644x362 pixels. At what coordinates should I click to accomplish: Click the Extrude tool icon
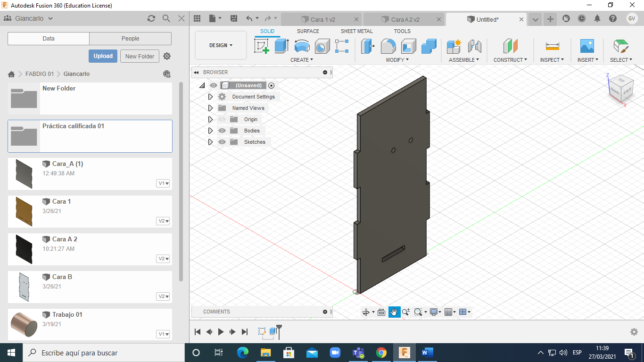click(x=281, y=46)
